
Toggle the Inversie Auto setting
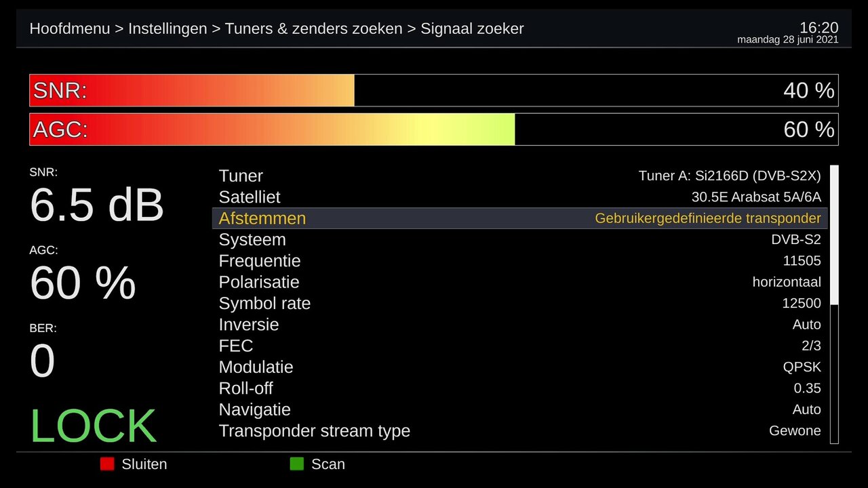(806, 325)
